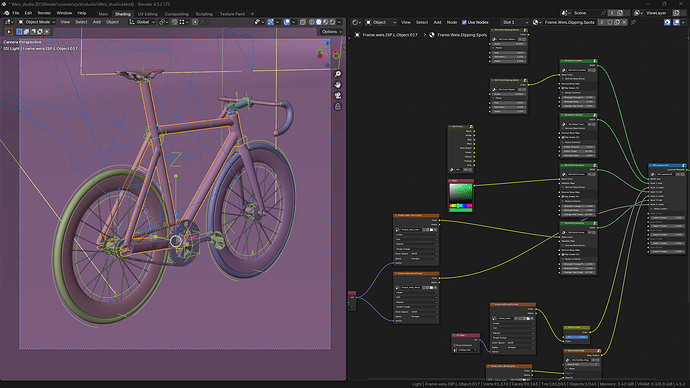690x388 pixels.
Task: Add a new workspace with plus icon
Action: [x=252, y=14]
